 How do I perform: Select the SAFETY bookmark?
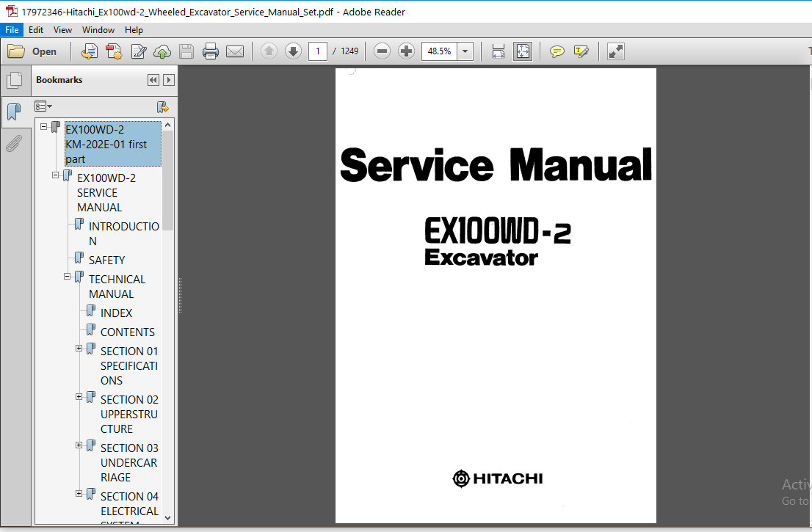tap(106, 260)
